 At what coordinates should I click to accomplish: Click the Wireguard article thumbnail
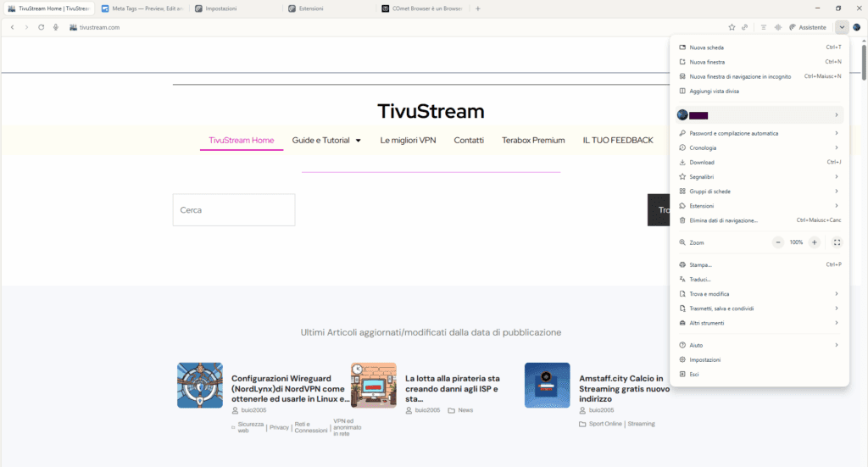200,385
